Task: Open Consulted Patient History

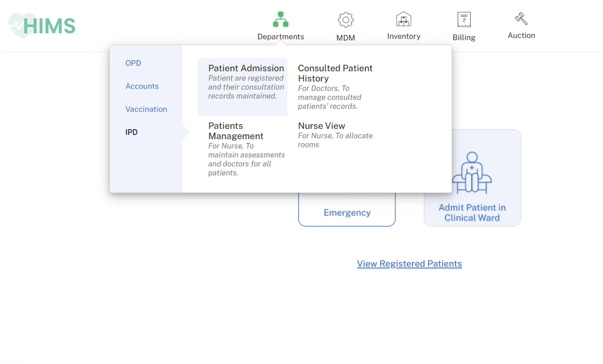Action: point(335,73)
